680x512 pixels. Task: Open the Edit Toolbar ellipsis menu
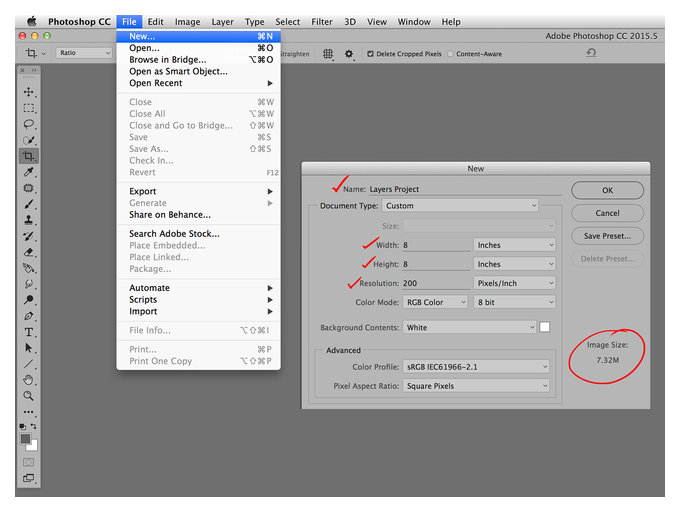(x=29, y=412)
